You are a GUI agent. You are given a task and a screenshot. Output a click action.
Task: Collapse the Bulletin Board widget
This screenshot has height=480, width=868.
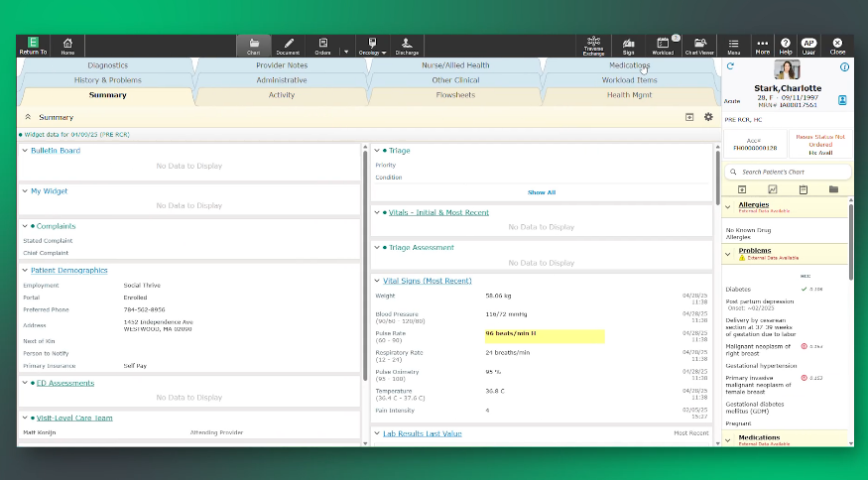[25, 151]
